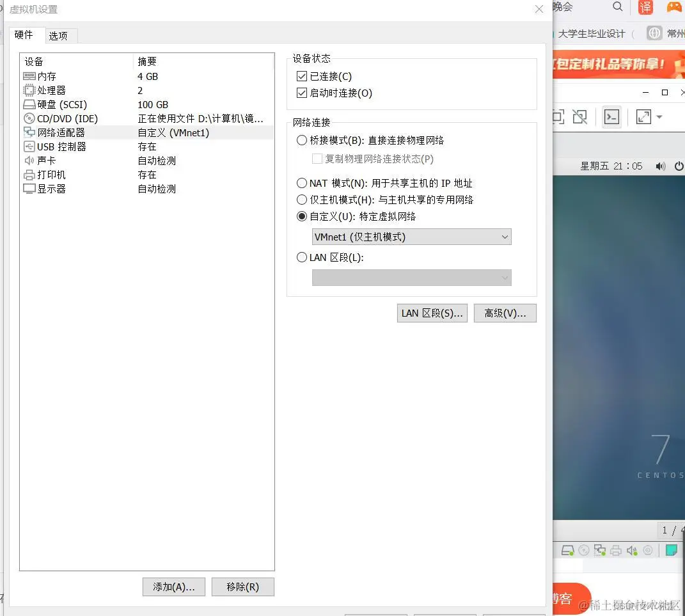685x616 pixels.
Task: Select the 显示器 display device icon
Action: point(29,189)
